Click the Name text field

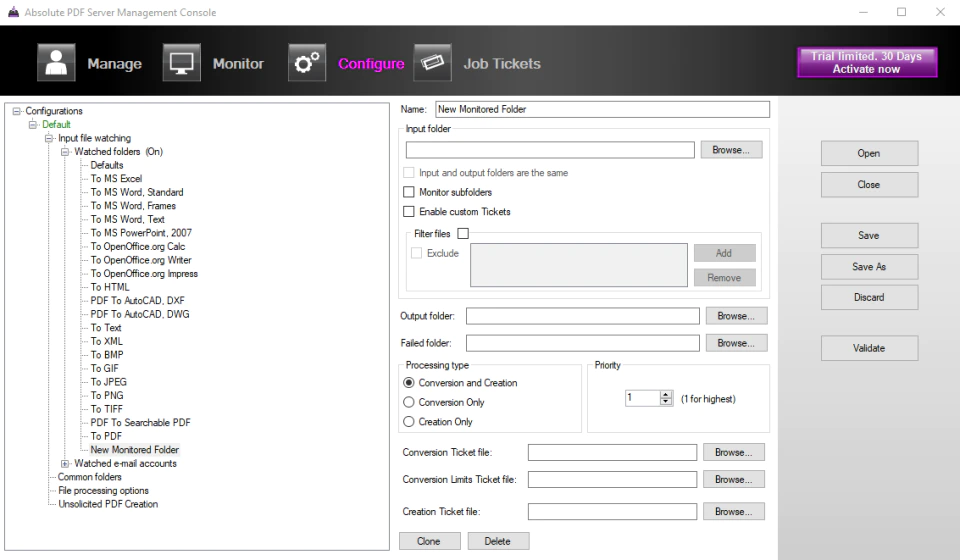coord(602,110)
